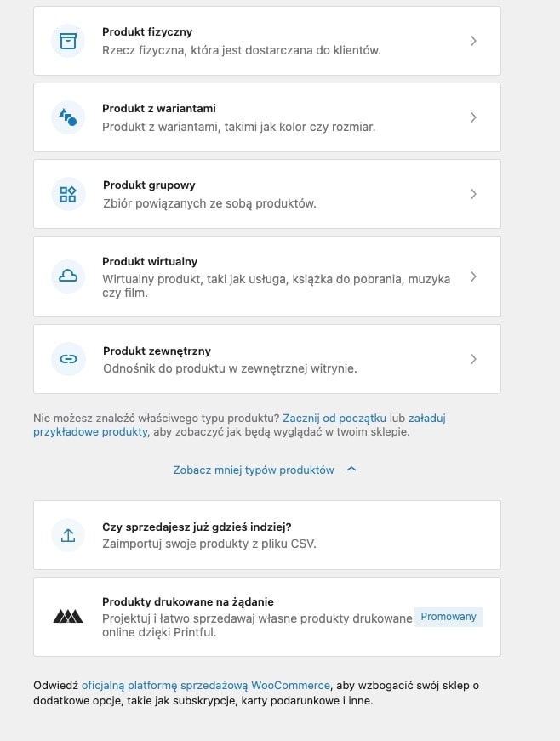Expand Produkt wirtualny via the chevron
The width and height of the screenshot is (560, 741).
point(474,276)
